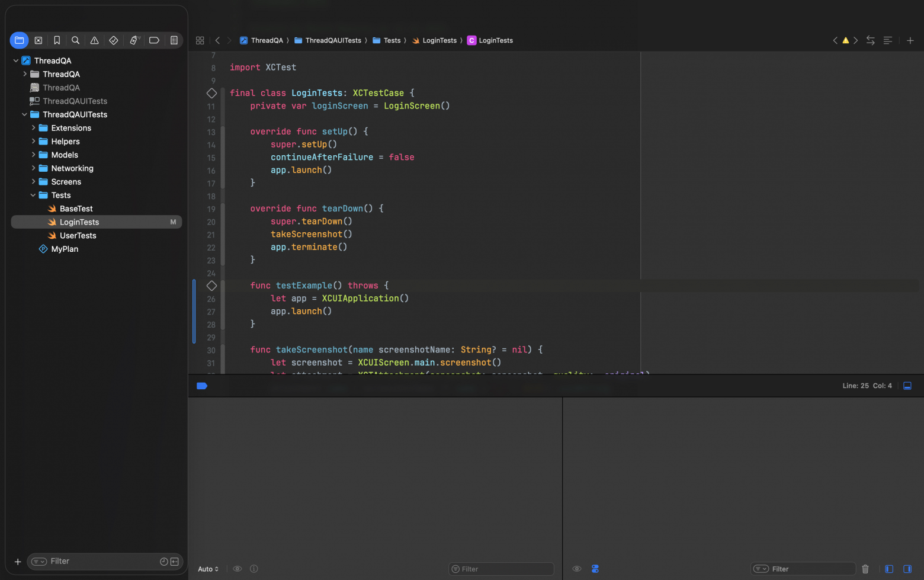Viewport: 924px width, 580px height.
Task: Go back in editor history
Action: click(x=217, y=40)
